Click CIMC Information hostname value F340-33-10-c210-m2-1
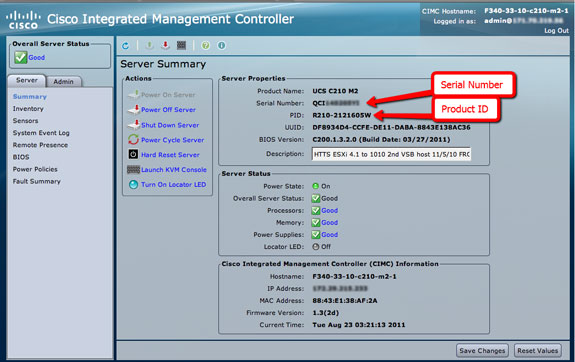This screenshot has width=575, height=362. click(354, 277)
